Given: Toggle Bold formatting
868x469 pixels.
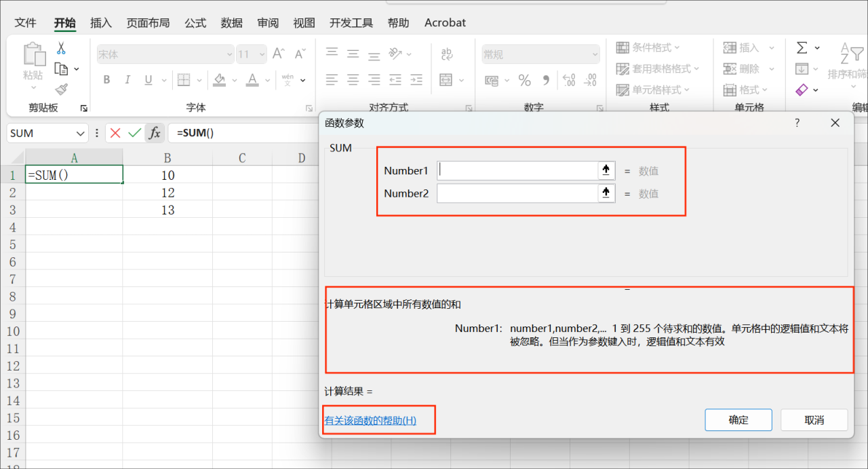Looking at the screenshot, I should 106,80.
